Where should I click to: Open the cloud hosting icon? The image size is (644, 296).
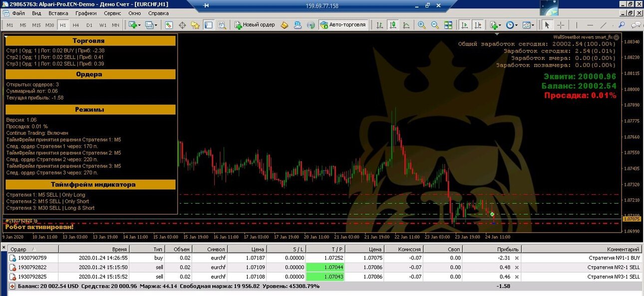298,25
